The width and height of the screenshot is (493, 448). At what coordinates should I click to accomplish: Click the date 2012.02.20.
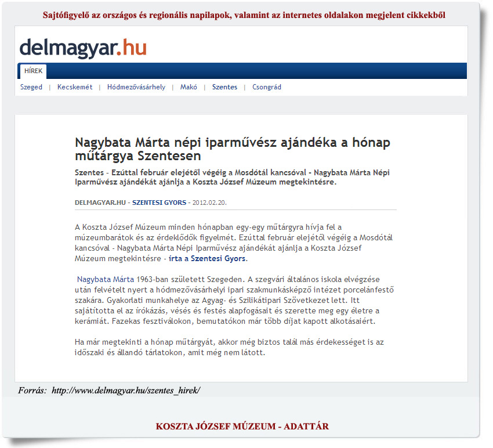pos(209,203)
